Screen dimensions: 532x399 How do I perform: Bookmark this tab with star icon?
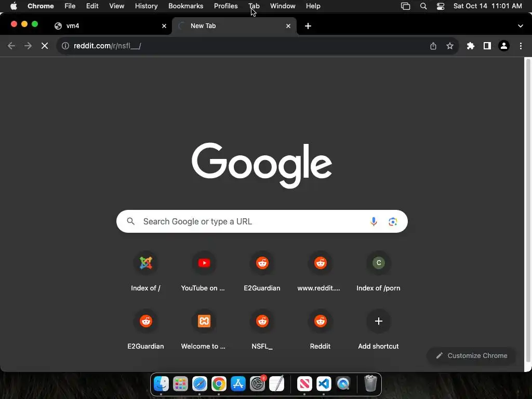[450, 46]
